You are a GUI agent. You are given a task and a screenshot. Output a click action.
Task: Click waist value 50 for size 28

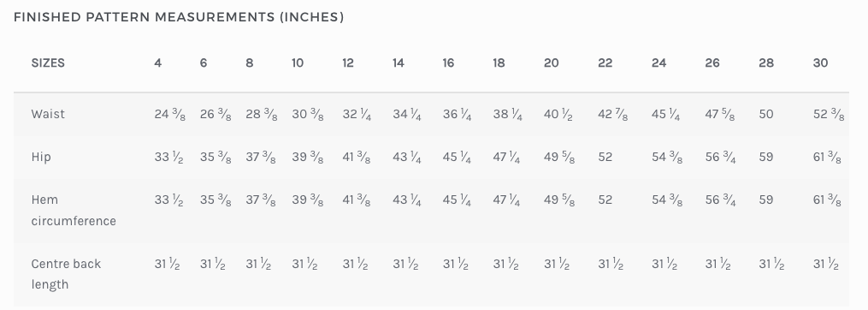coord(766,114)
